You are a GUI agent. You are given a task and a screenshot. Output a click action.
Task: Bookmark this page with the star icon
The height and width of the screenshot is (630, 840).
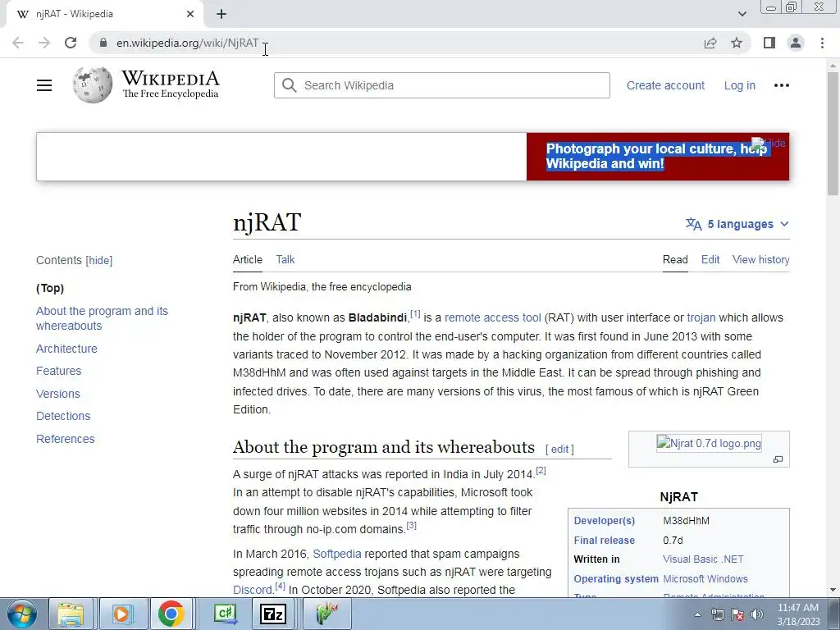click(x=737, y=43)
